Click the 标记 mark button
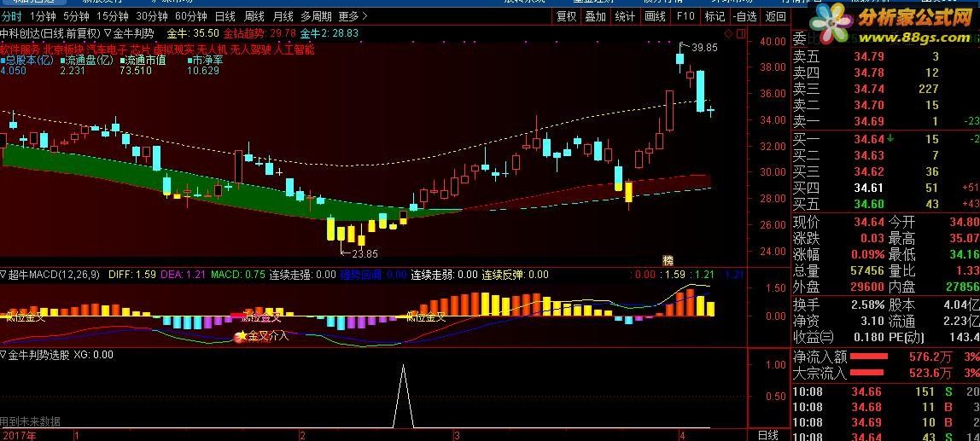This screenshot has width=980, height=441. [715, 17]
